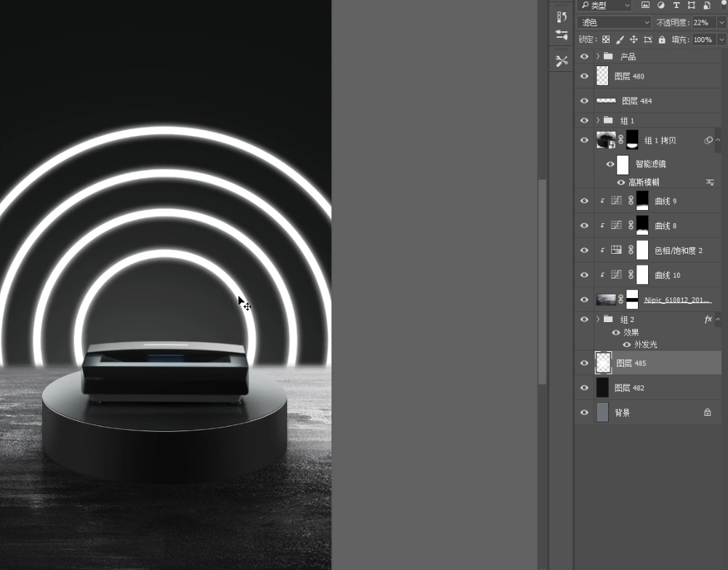Click lock icon on 背景 layer
Viewport: 728px width, 570px height.
pyautogui.click(x=707, y=412)
